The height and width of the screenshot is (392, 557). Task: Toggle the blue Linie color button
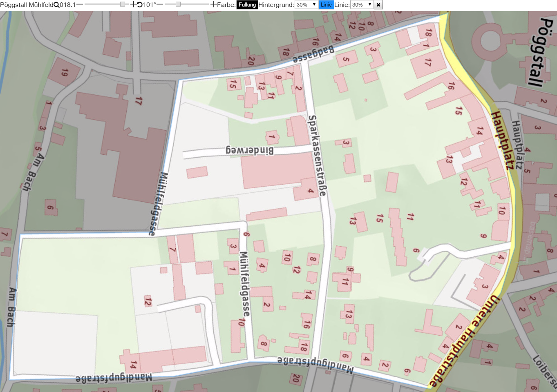[x=326, y=4]
